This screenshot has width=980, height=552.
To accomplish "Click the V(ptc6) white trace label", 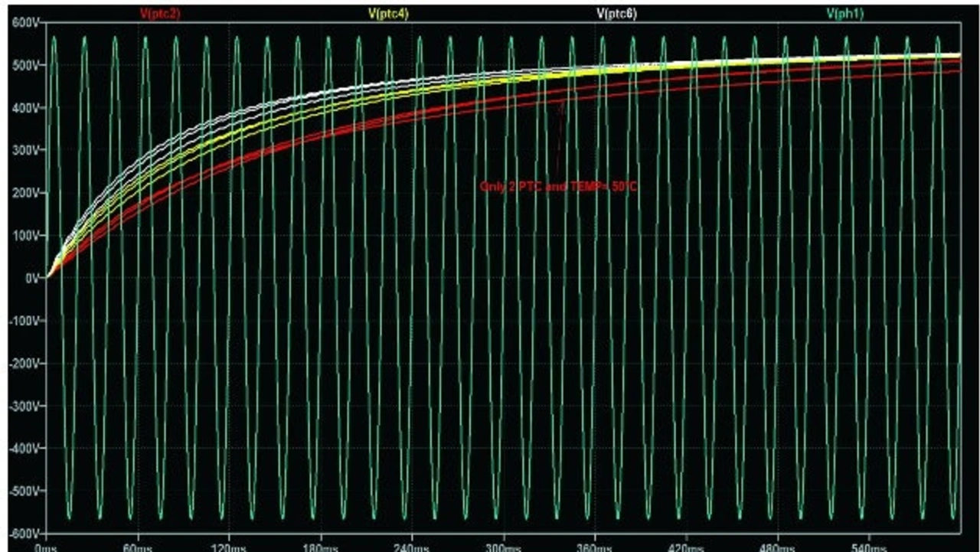I will tap(616, 13).
